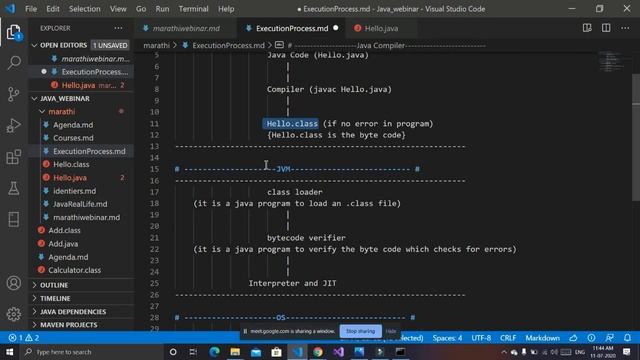Click the Open Preview to the Side icon
The image size is (640, 360).
587,28
